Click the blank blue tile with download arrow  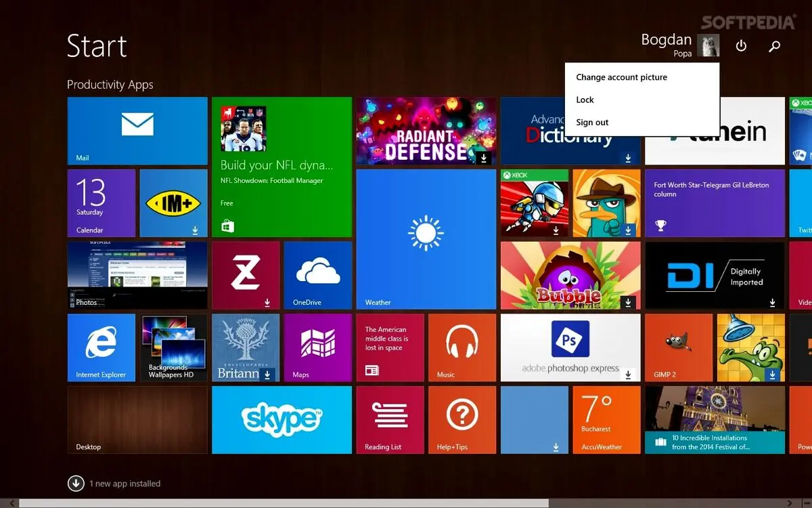535,420
